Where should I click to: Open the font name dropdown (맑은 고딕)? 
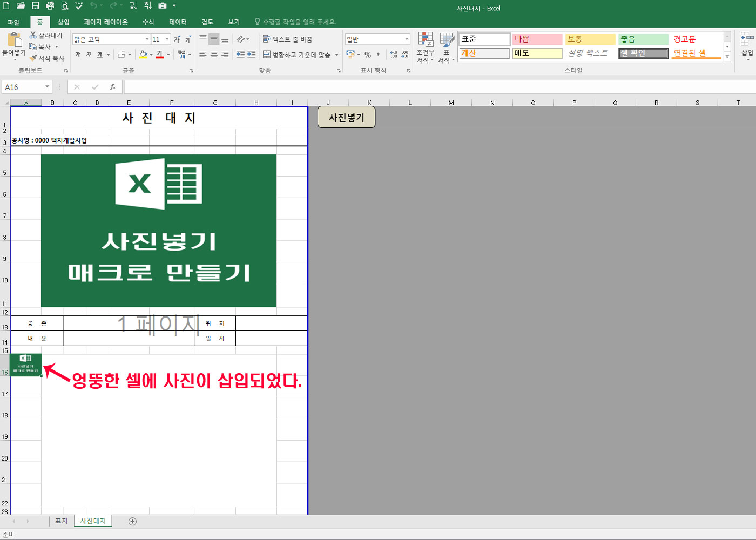147,39
